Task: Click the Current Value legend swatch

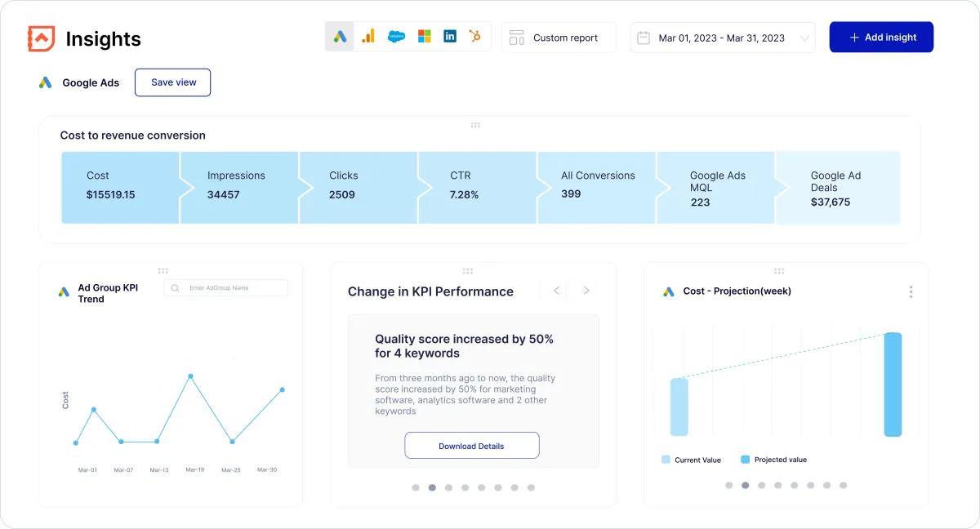Action: click(666, 460)
